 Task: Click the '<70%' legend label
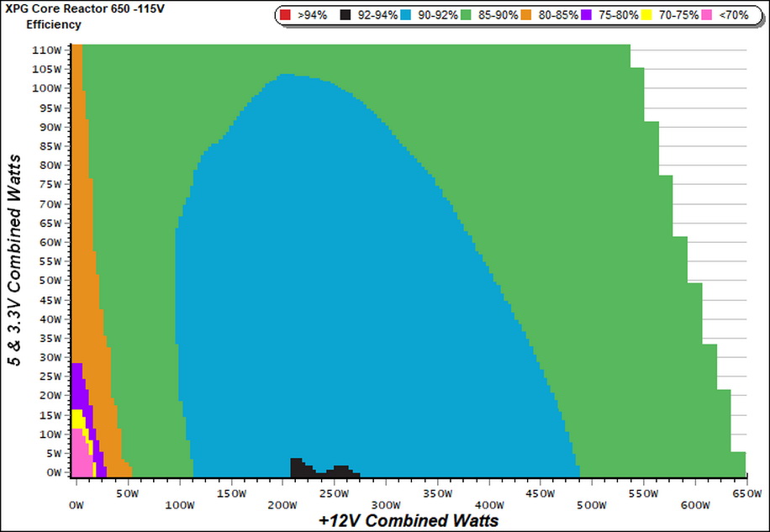point(734,16)
